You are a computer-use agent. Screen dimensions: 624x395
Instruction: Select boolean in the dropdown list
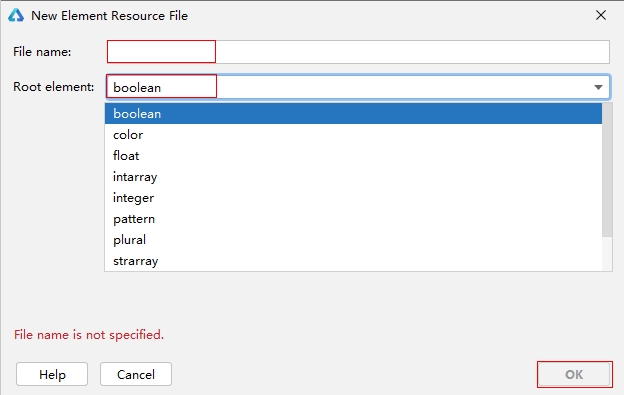353,114
